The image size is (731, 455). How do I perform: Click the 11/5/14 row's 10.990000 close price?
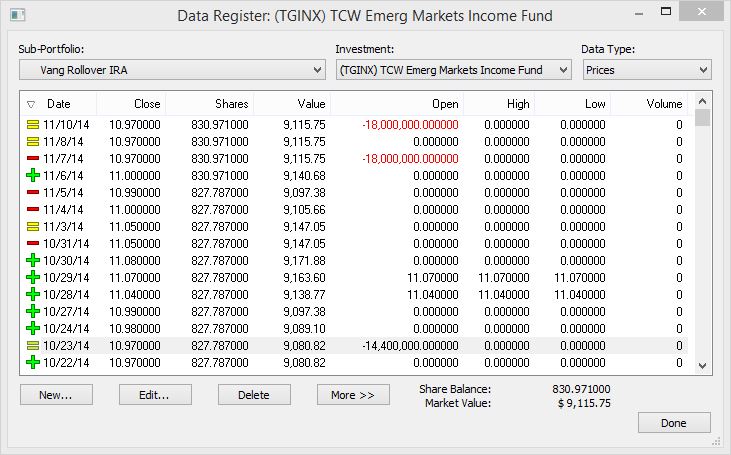(x=135, y=193)
